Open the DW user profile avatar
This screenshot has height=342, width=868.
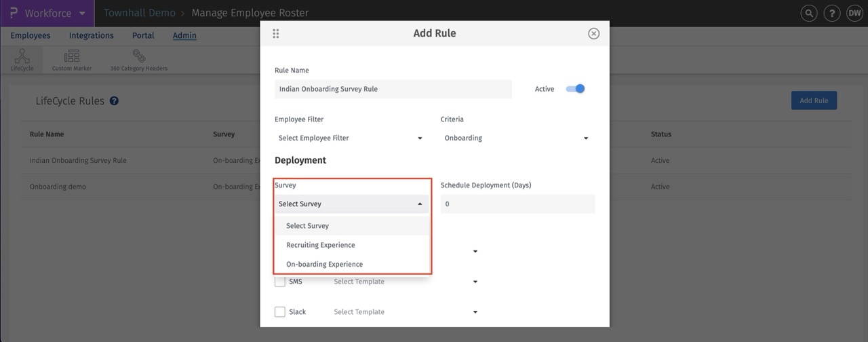854,13
